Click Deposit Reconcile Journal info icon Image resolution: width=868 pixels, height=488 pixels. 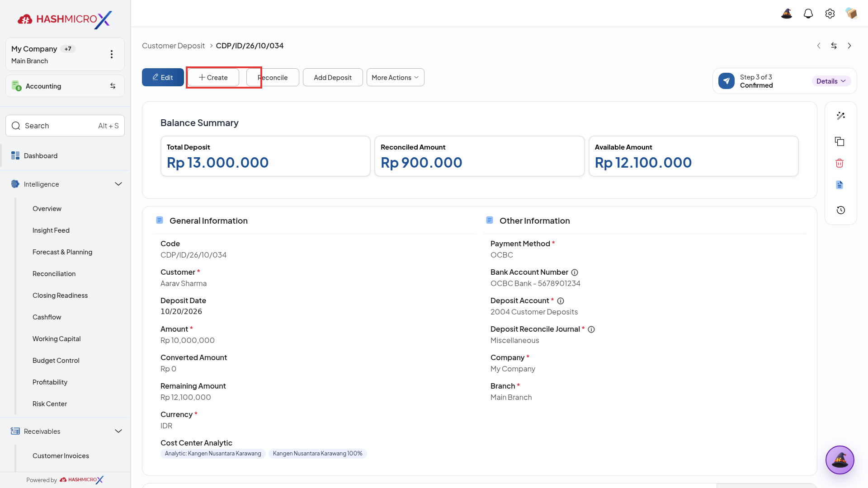[591, 329]
